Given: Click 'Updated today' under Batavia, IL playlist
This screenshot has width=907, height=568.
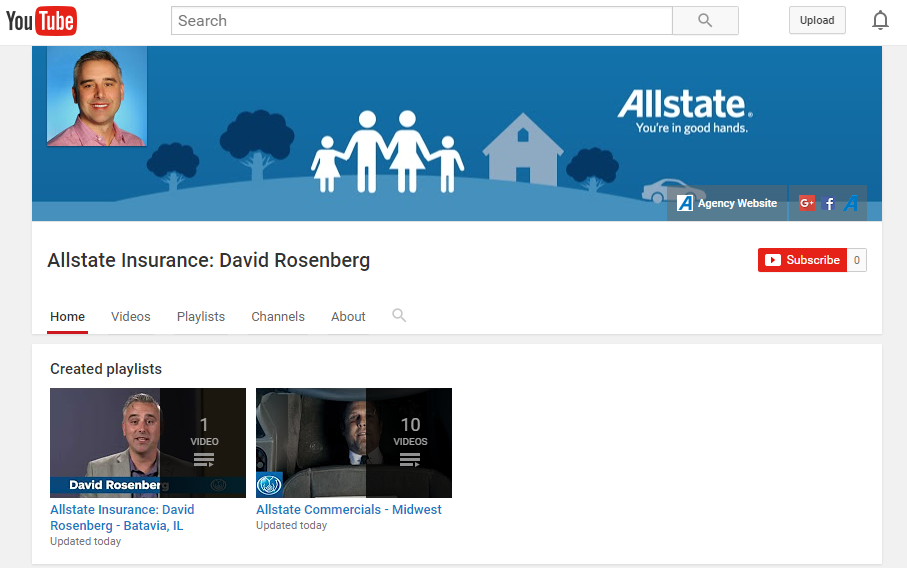Looking at the screenshot, I should tap(86, 541).
